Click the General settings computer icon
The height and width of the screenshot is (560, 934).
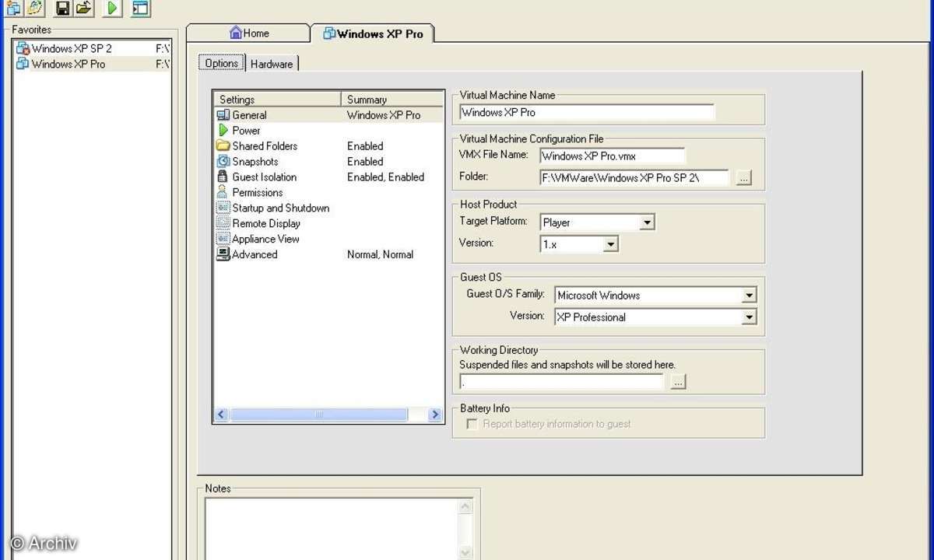[223, 115]
